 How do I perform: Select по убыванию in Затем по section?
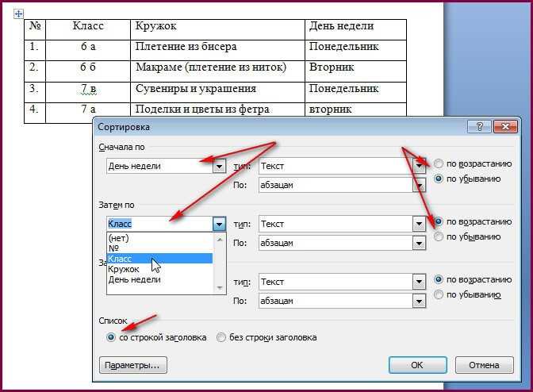click(x=468, y=236)
